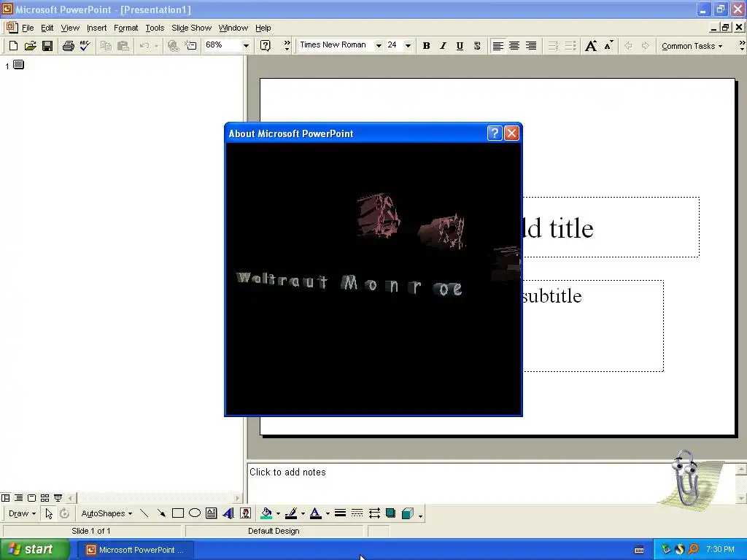Print using the printer icon
Viewport: 747px width, 560px height.
point(68,46)
